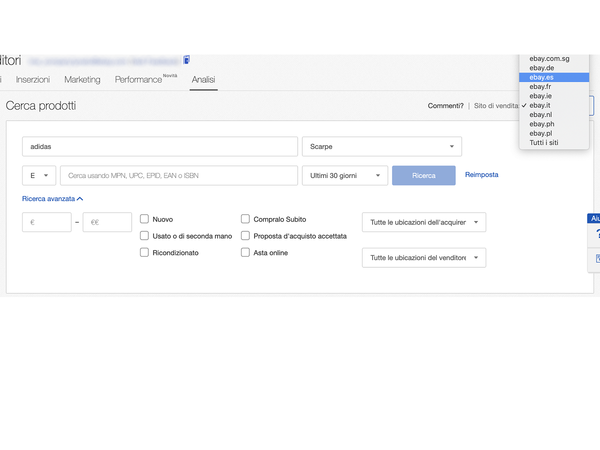Check the Asta online box
Viewport: 600px width, 450px height.
pos(245,253)
